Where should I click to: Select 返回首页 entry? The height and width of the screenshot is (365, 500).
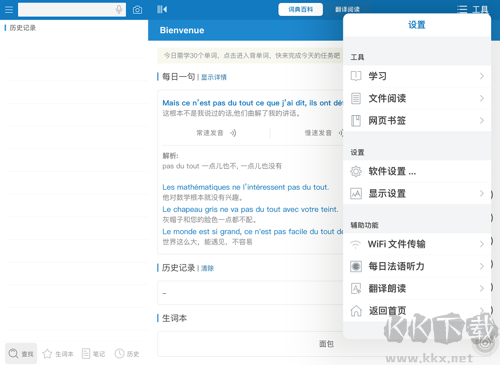pyautogui.click(x=417, y=311)
